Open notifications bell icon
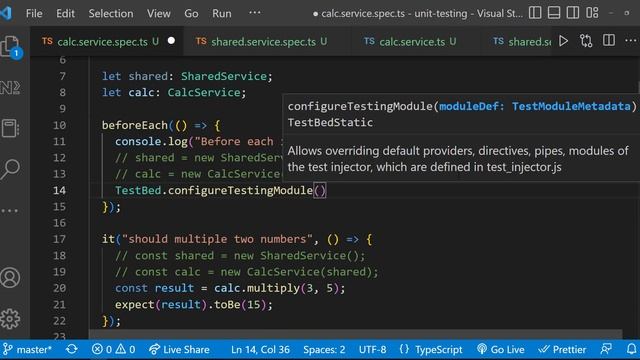640x360 pixels. point(631,349)
